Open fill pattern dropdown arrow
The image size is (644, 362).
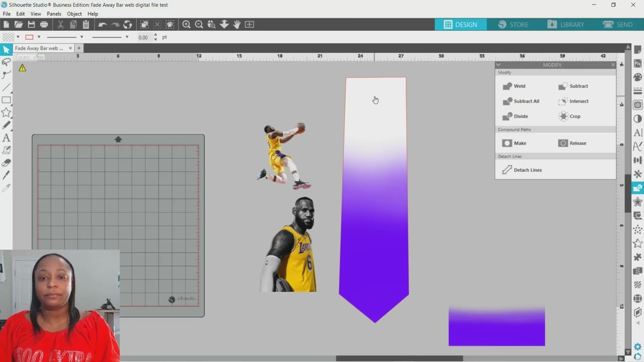pos(18,37)
